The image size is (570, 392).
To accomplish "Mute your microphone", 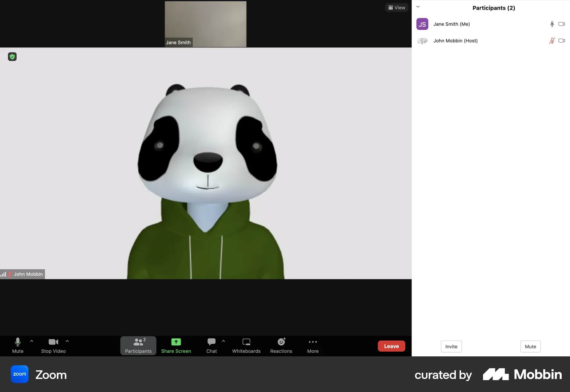I will [x=18, y=346].
